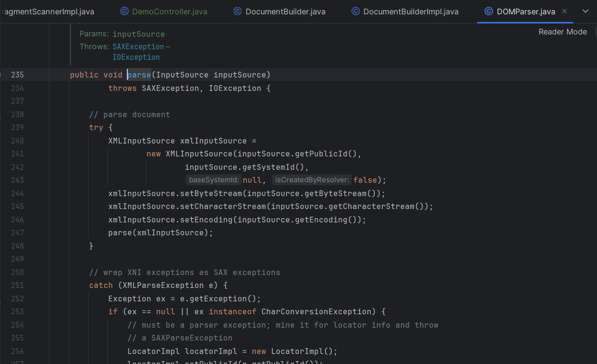
Task: Toggle Reader Mode
Action: [x=563, y=32]
